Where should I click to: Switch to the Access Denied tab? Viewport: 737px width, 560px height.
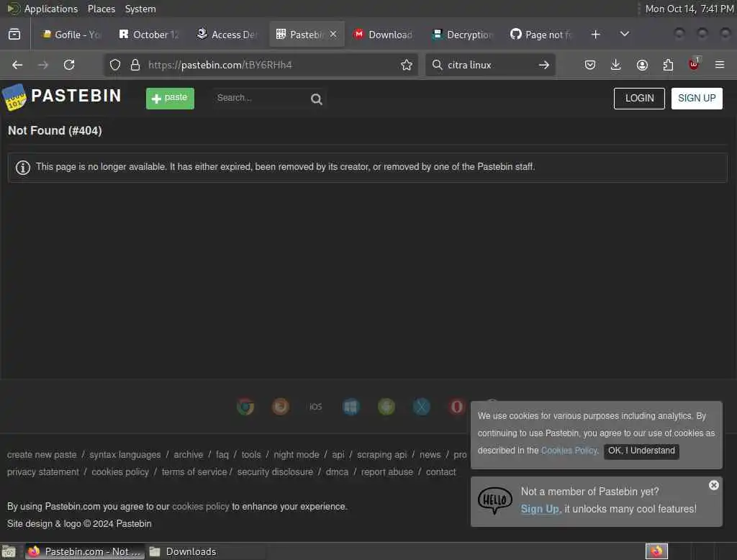click(x=227, y=35)
